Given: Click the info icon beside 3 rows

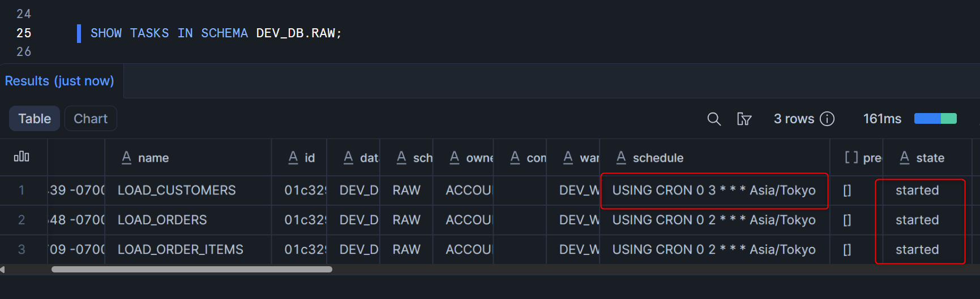Looking at the screenshot, I should click(x=827, y=119).
